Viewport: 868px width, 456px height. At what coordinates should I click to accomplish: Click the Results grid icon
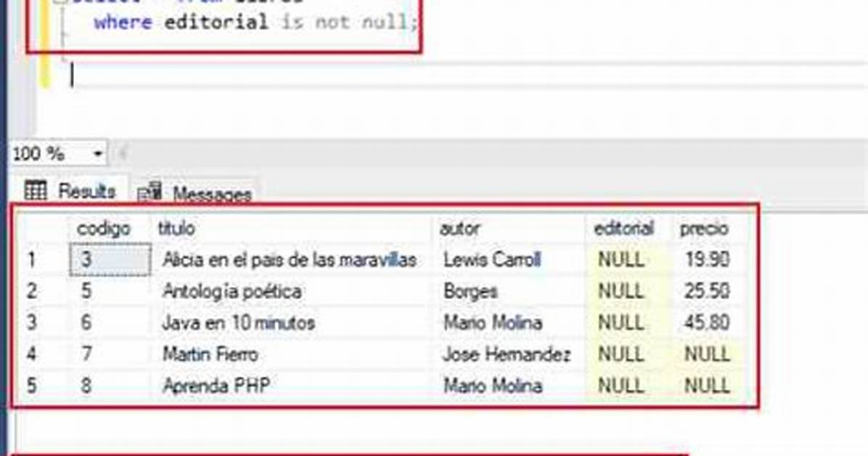point(36,191)
